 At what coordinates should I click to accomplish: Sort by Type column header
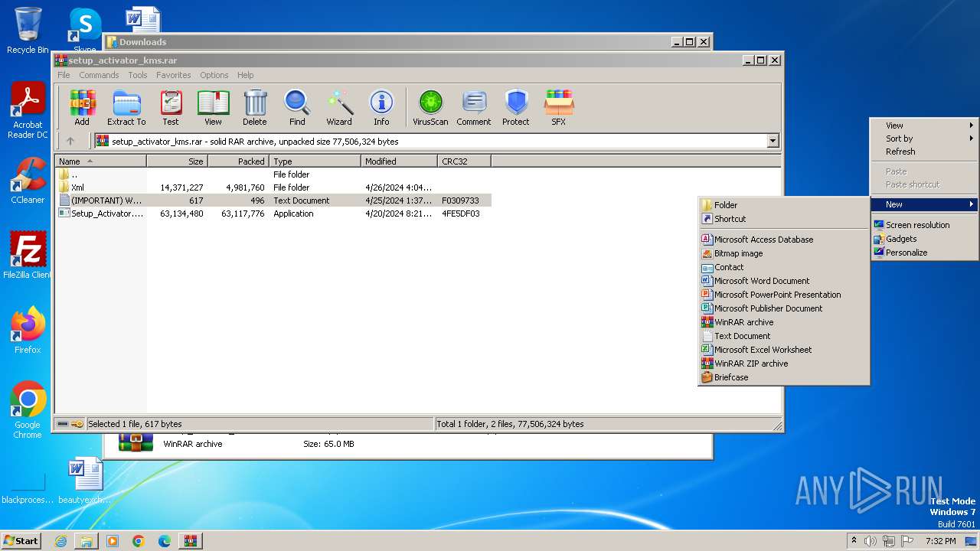(x=315, y=161)
